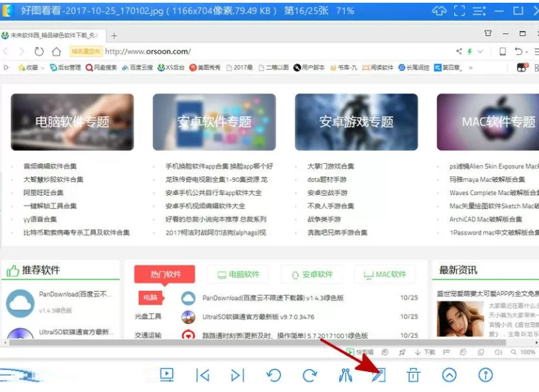Reload the page with refresh icon

(39, 52)
